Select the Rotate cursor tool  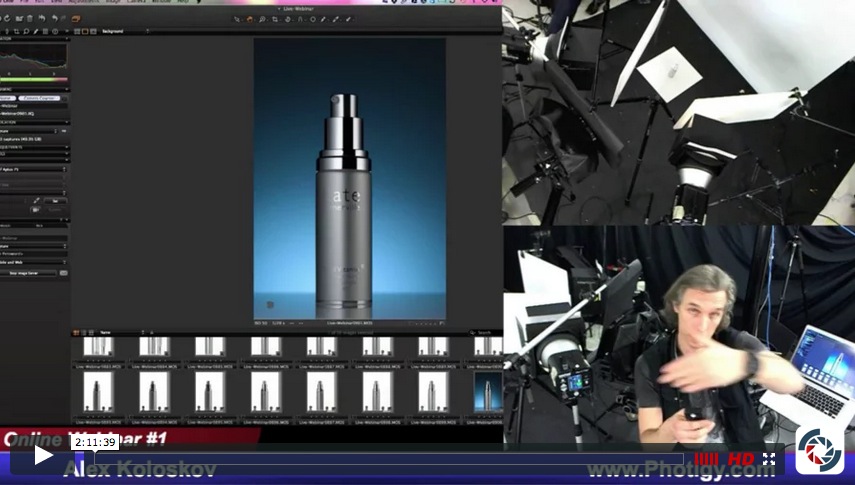point(288,19)
